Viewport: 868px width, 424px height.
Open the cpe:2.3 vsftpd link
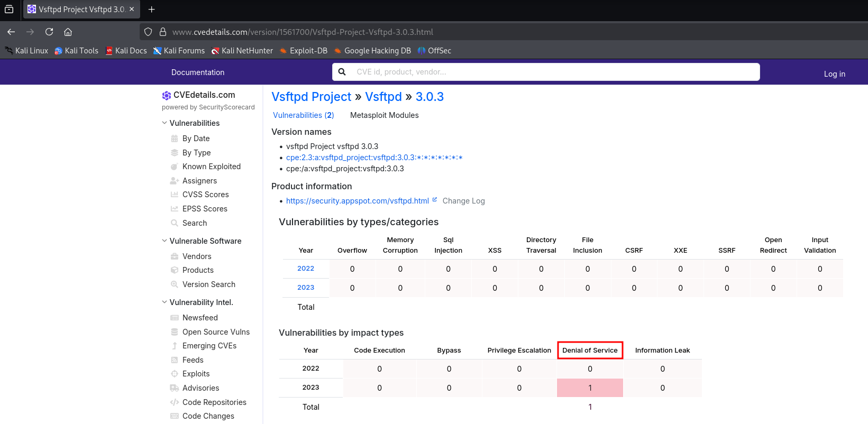tap(374, 158)
